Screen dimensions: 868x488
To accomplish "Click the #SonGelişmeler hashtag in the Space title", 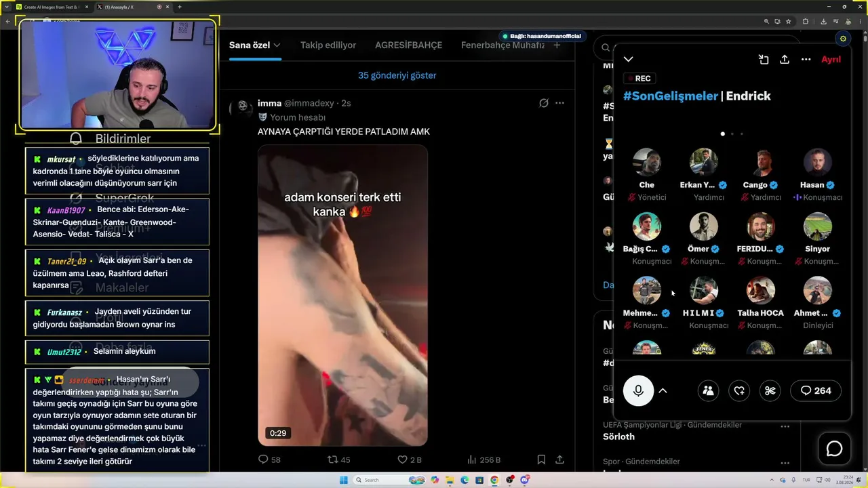I will [x=670, y=96].
